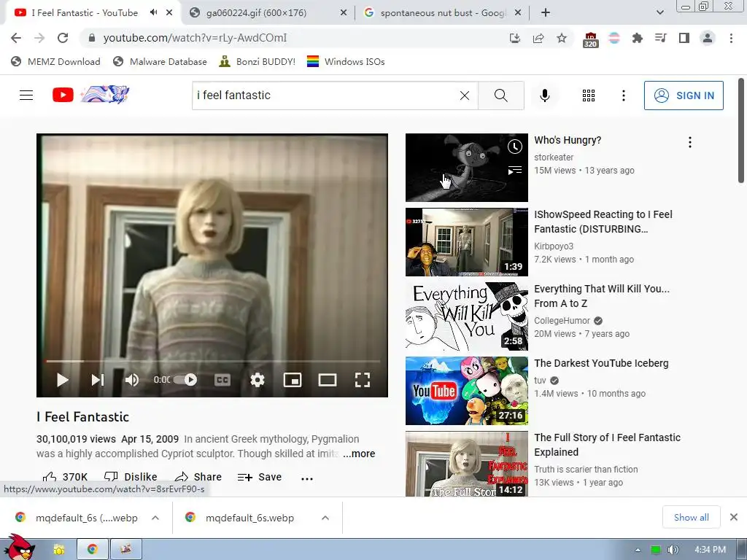
Task: Open Malware Database bookmark
Action: pyautogui.click(x=160, y=62)
